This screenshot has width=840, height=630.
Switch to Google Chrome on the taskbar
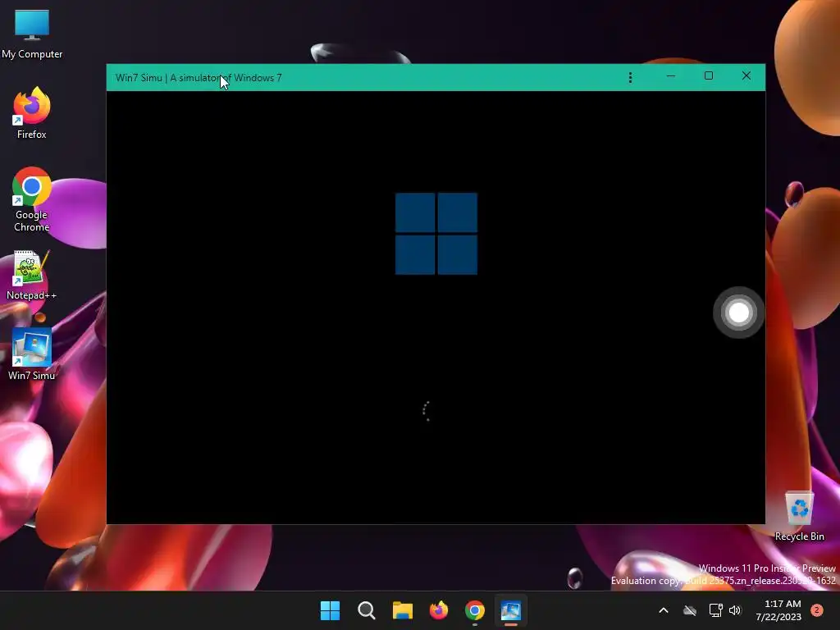click(475, 610)
